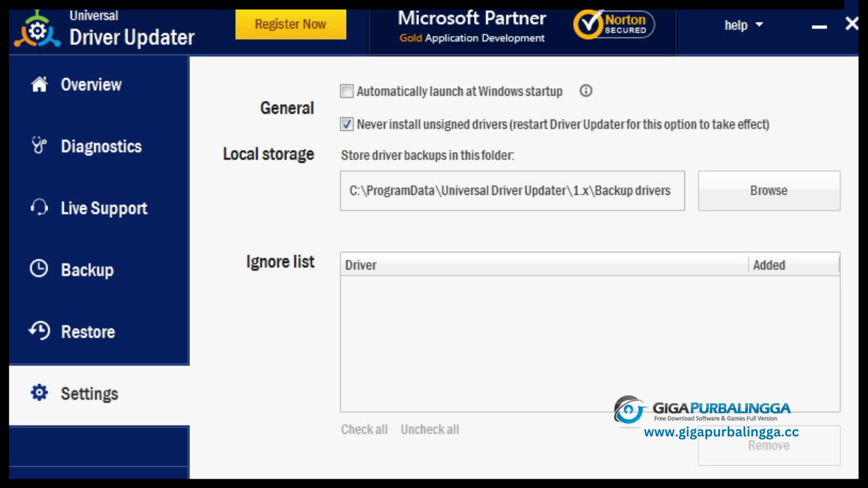Click the Settings gear icon

(39, 393)
